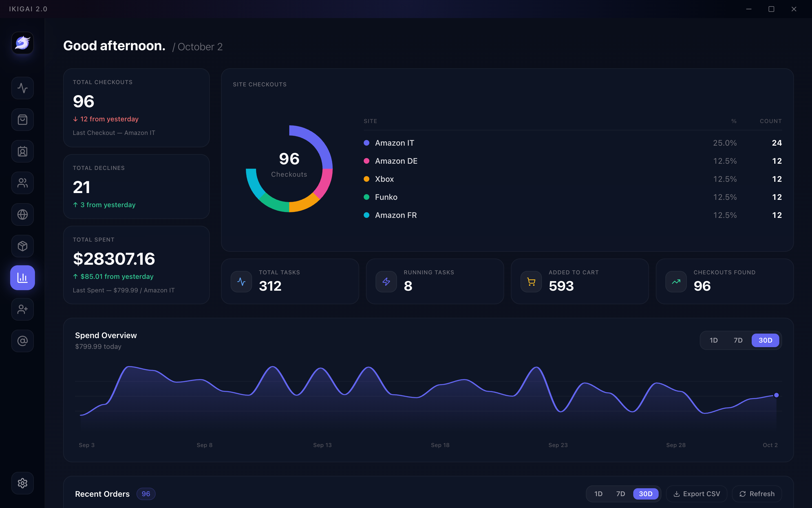Set Recent Orders range to 7D
This screenshot has width=812, height=508.
click(620, 494)
